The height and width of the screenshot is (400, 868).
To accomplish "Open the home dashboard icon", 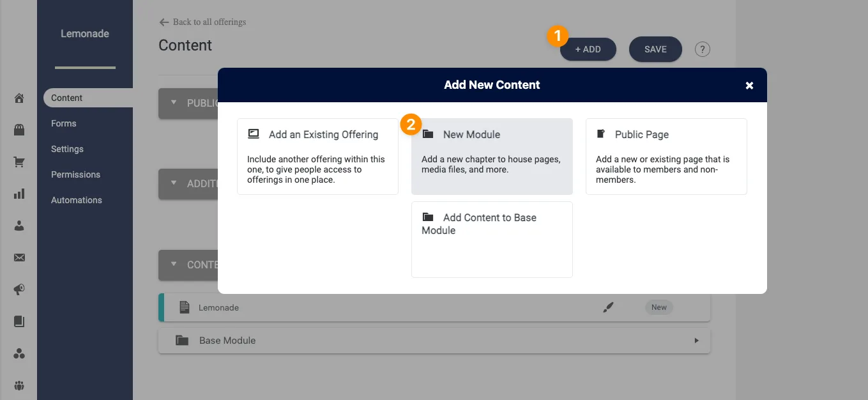I will (19, 98).
